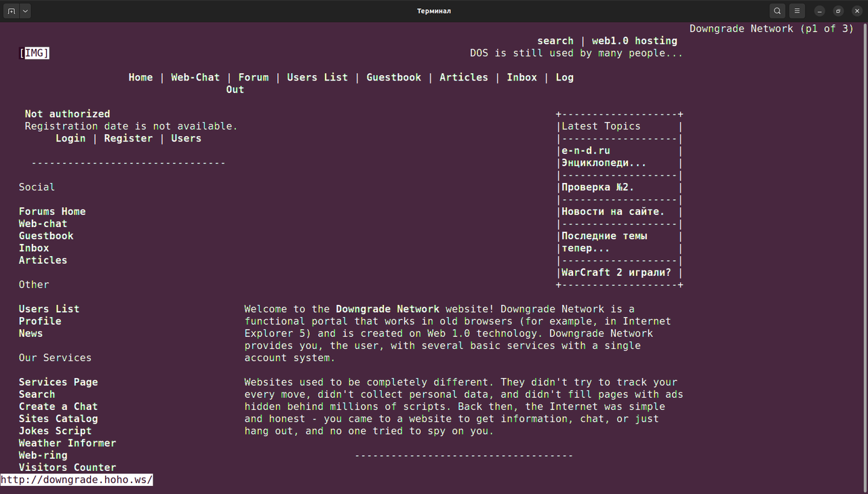Open the 'Проверка №2.' topic
The width and height of the screenshot is (868, 494).
tap(598, 187)
